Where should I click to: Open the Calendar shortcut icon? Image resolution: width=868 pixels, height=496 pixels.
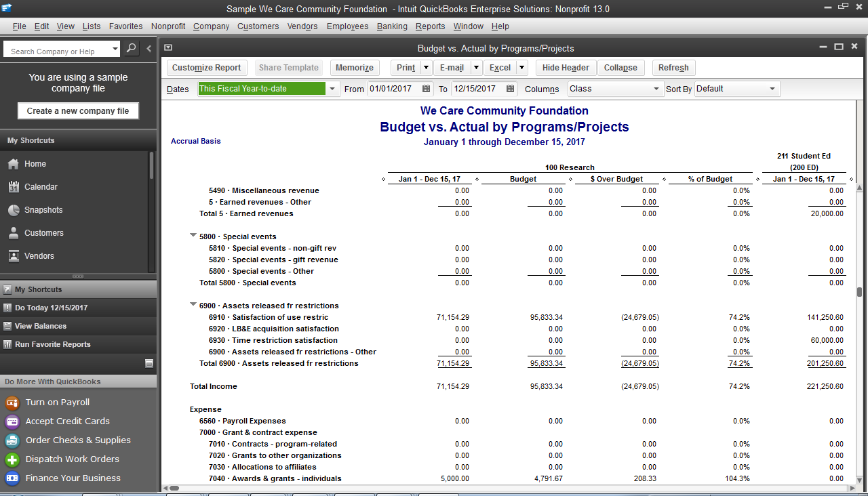click(13, 187)
